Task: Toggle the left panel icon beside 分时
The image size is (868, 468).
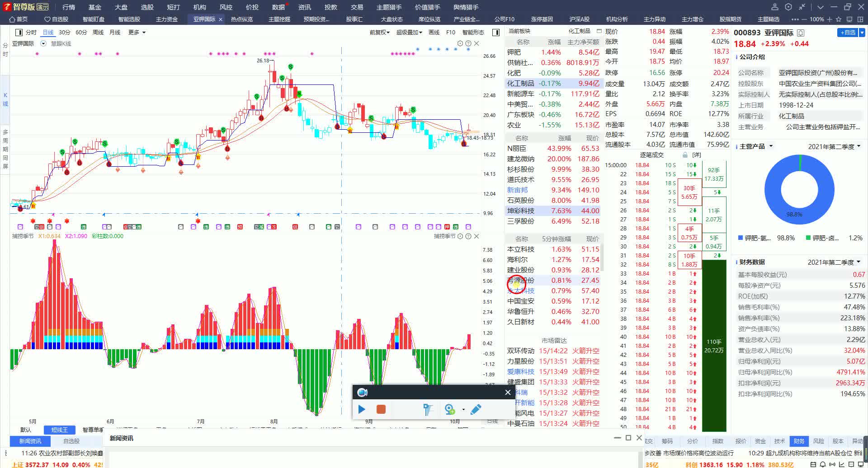Action: tap(19, 33)
